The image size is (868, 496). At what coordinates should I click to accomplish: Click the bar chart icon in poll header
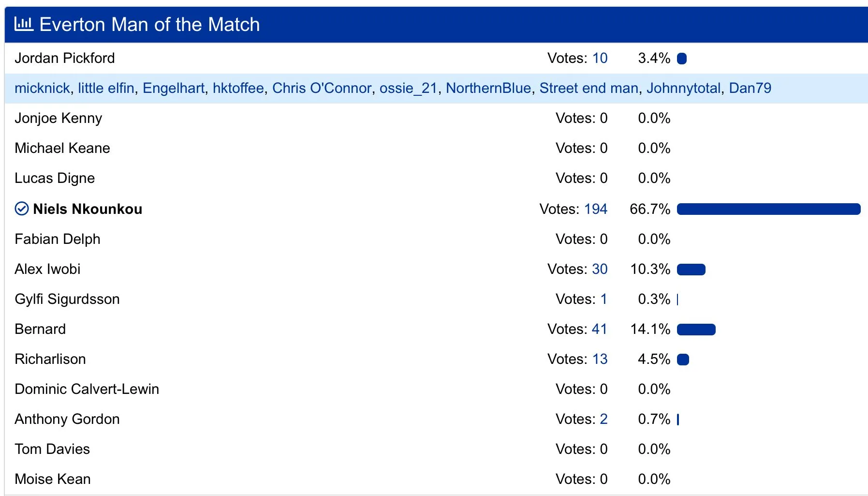24,24
